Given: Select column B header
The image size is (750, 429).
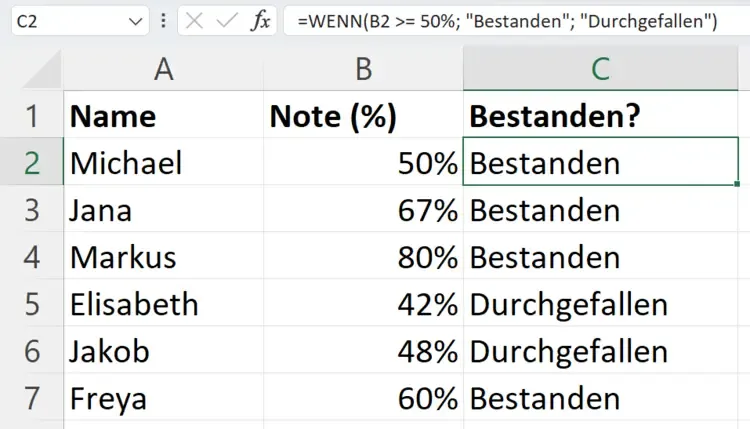Looking at the screenshot, I should tap(363, 68).
